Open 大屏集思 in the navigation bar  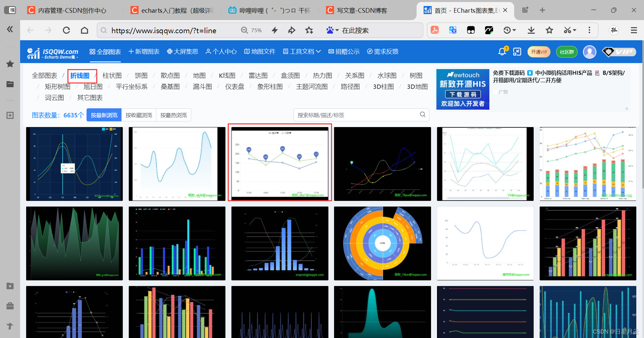click(182, 52)
